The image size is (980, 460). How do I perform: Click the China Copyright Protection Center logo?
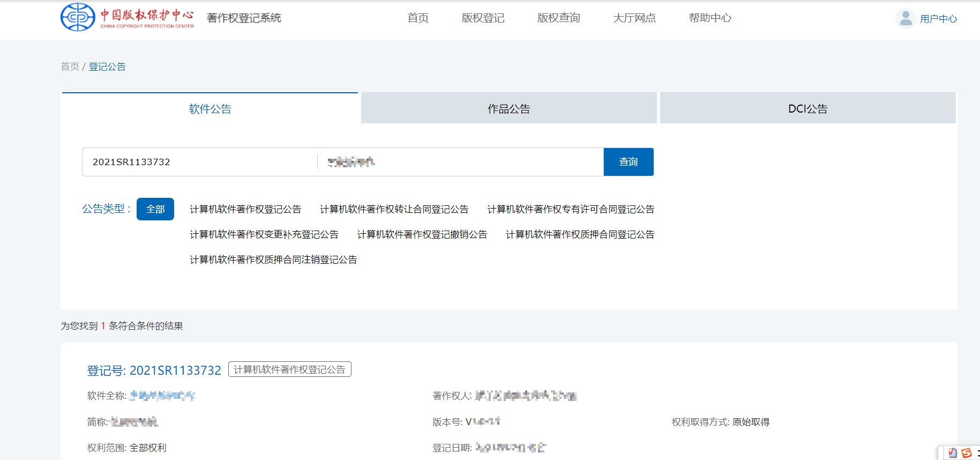pyautogui.click(x=127, y=17)
